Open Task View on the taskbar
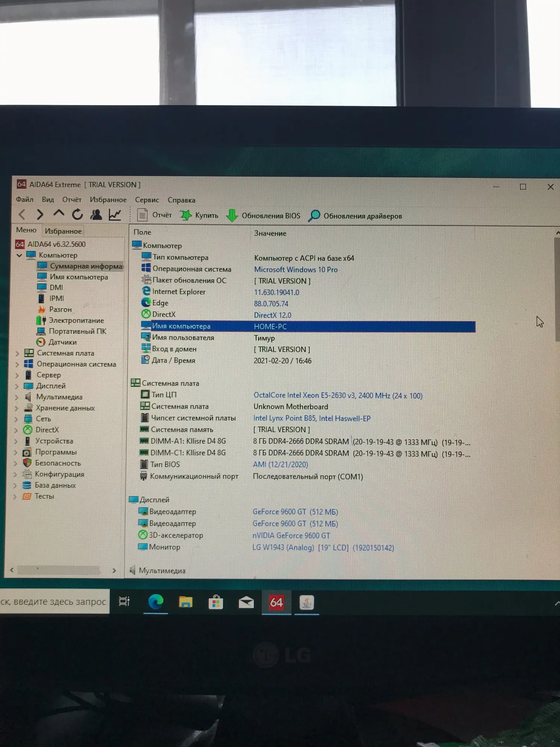Image resolution: width=560 pixels, height=747 pixels. pos(124,601)
